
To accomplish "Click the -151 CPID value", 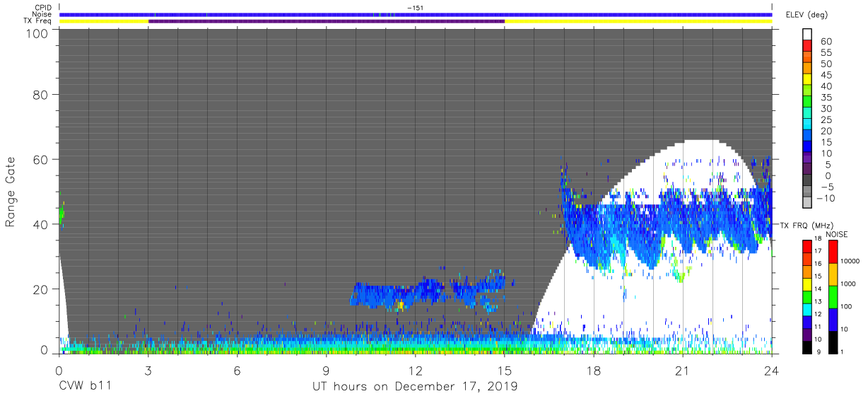I will click(x=416, y=8).
